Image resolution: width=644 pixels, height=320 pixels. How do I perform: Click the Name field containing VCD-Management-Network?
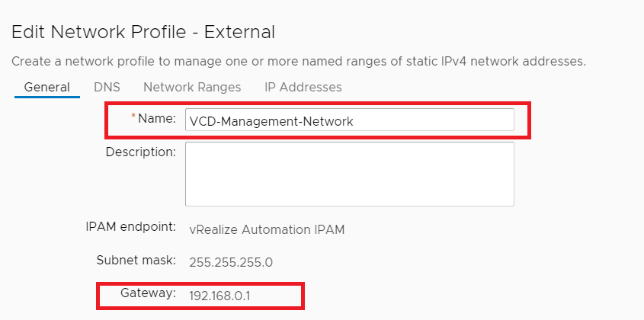click(x=349, y=120)
